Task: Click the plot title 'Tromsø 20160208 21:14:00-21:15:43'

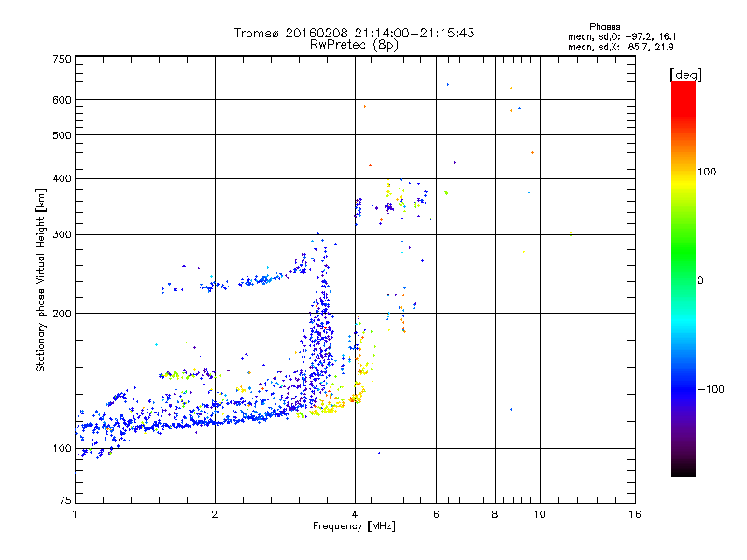Action: (x=354, y=33)
